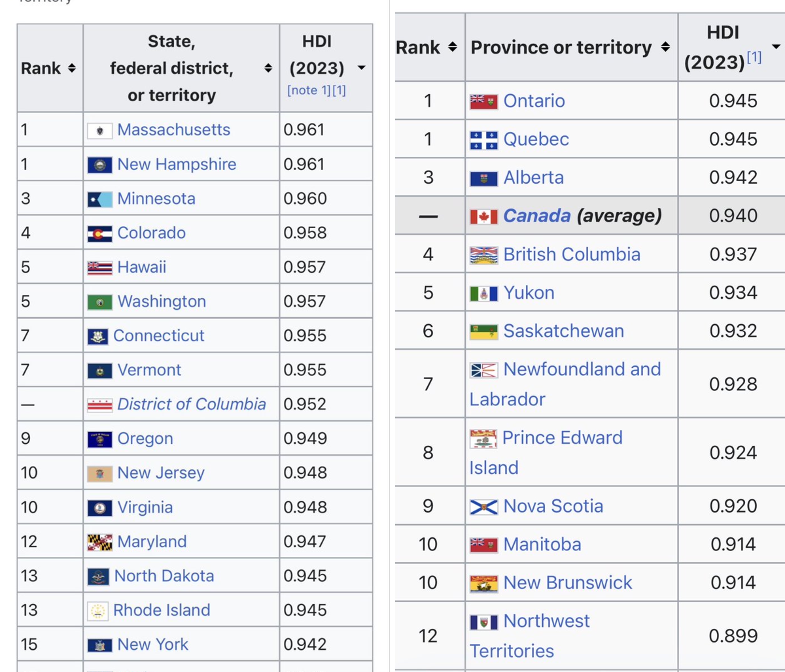Open the Oregon link
Image resolution: width=785 pixels, height=672 pixels.
[145, 438]
